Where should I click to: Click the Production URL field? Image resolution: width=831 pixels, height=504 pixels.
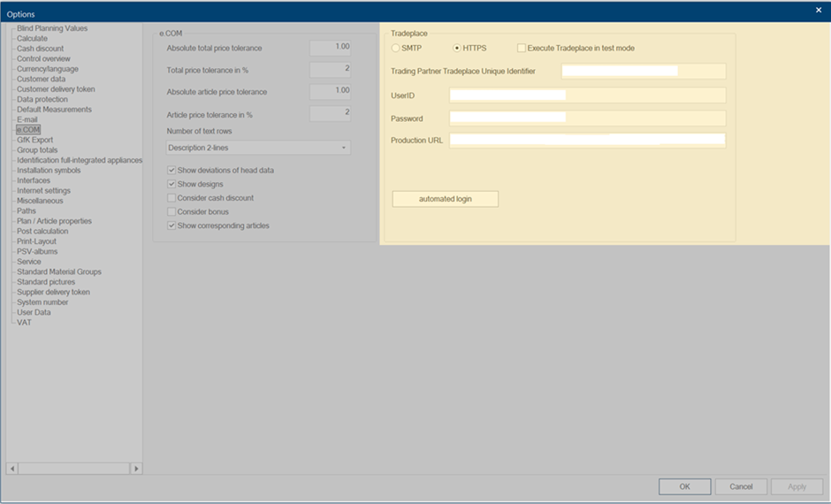(587, 141)
